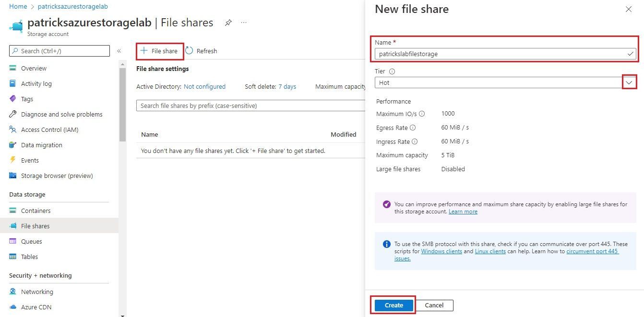This screenshot has width=644, height=317.
Task: Click the Containers icon
Action: click(13, 211)
